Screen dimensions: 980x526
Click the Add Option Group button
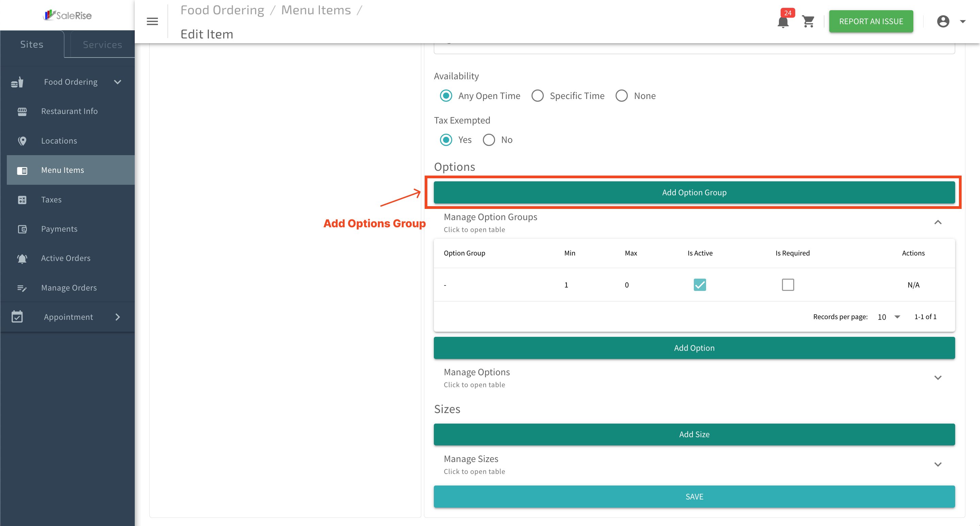pyautogui.click(x=694, y=193)
